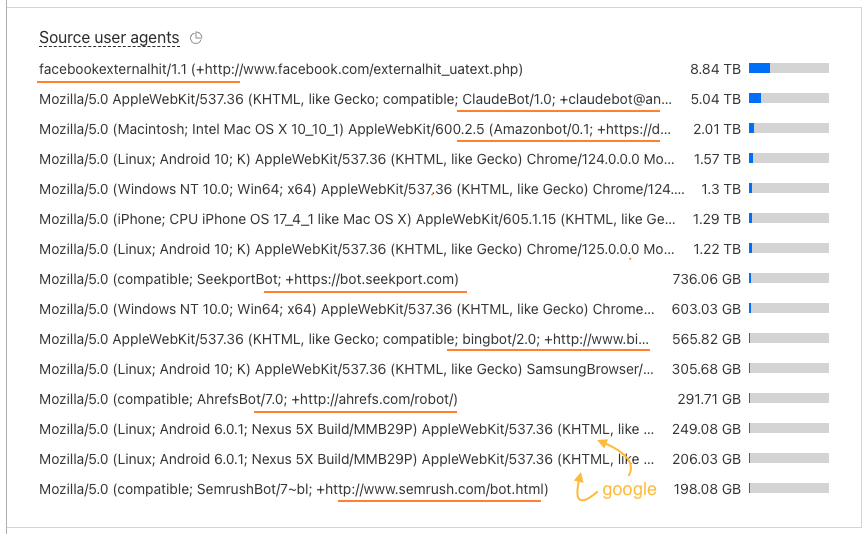Viewport: 868px width, 534px height.
Task: Click the 736.06 GB traffic value
Action: pos(706,279)
